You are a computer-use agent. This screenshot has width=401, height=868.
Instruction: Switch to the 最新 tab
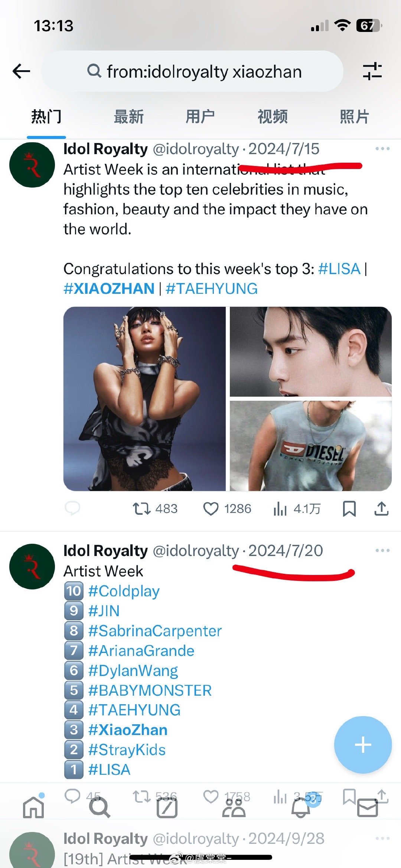(x=128, y=117)
